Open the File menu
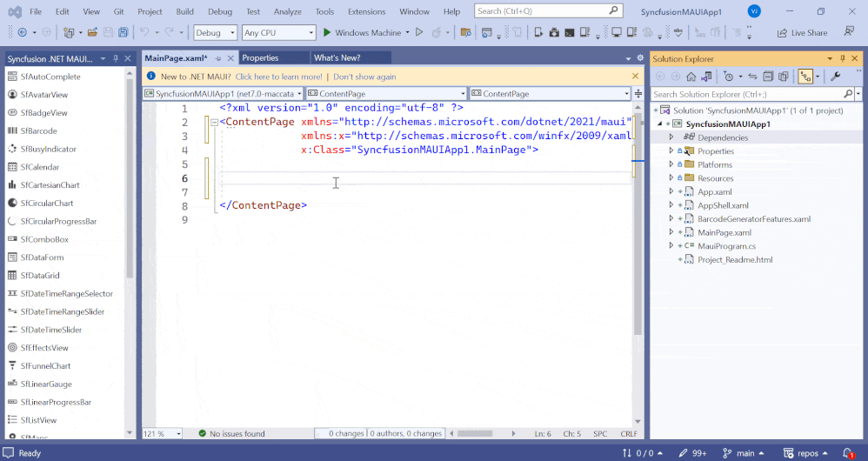 36,11
